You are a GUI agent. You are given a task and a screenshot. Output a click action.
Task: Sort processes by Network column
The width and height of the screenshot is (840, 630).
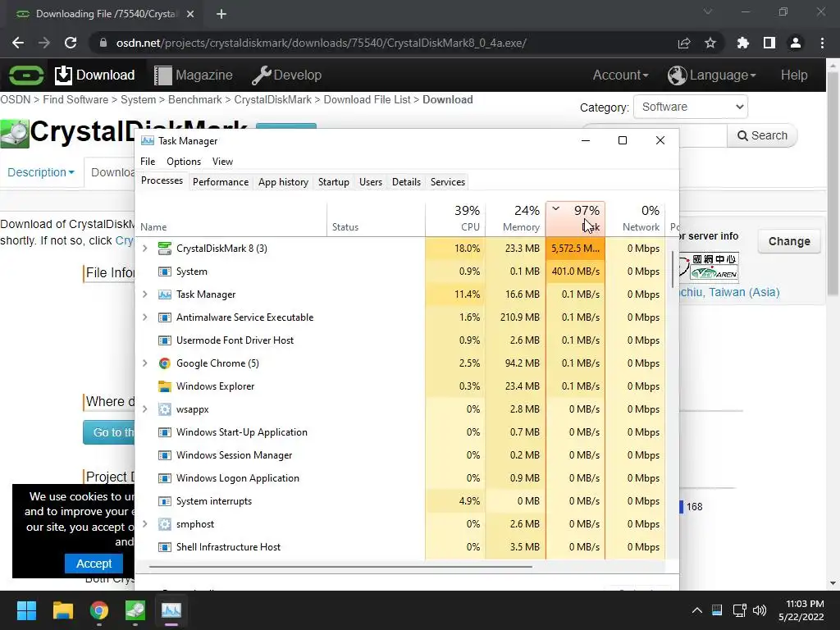pos(636,218)
